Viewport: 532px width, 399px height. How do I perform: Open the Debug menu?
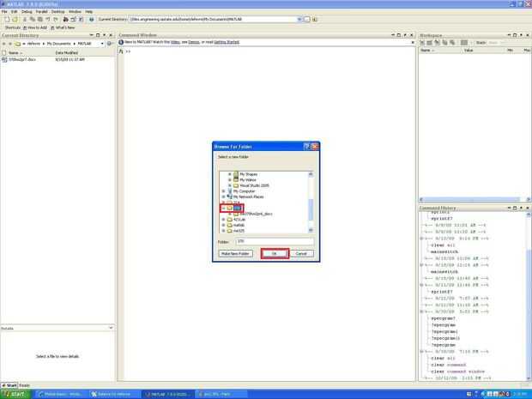tap(27, 11)
